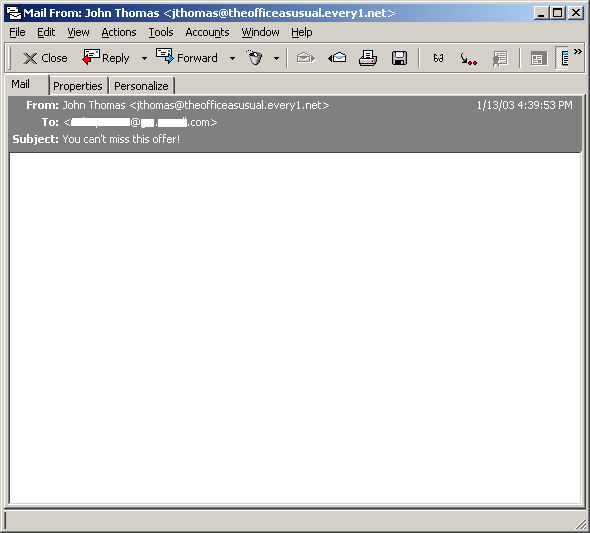Open the dropdown arrow beside the trash icon
The width and height of the screenshot is (590, 533).
click(277, 59)
